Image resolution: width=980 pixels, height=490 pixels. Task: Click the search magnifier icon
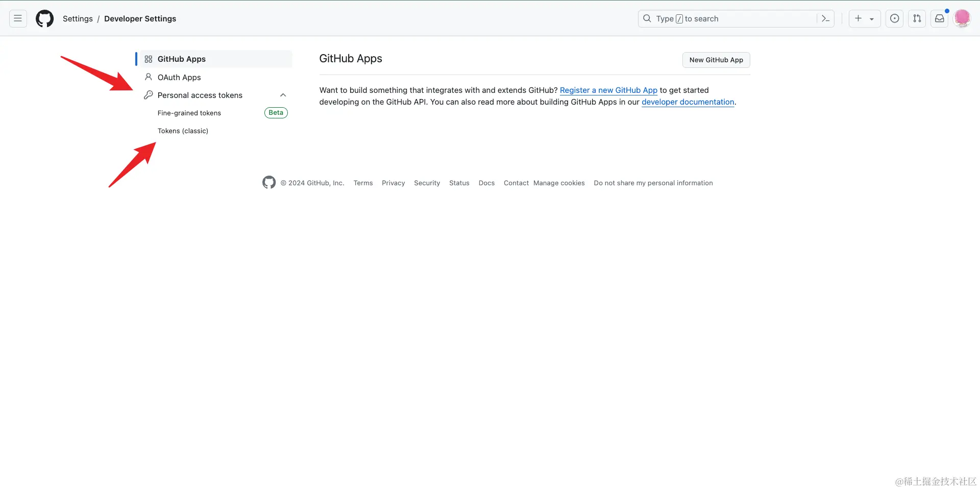point(647,18)
